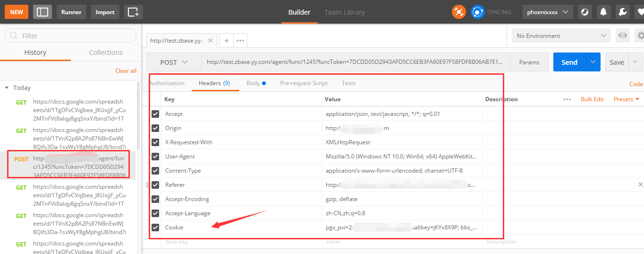Uncheck the Accept header checkbox
Viewport: 644px width, 254px height.
155,114
